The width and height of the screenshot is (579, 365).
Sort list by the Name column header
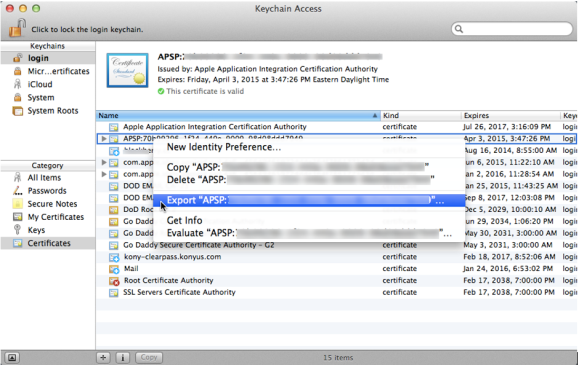[238, 116]
